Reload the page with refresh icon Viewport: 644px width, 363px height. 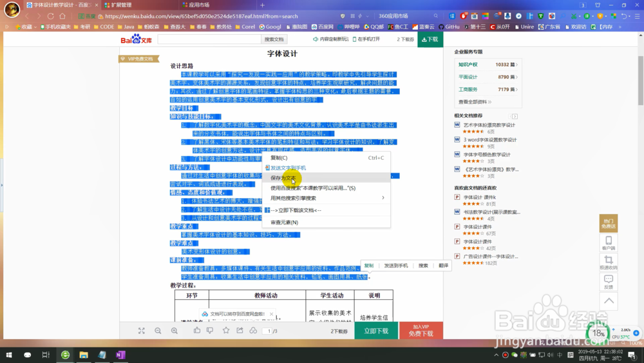pyautogui.click(x=50, y=16)
